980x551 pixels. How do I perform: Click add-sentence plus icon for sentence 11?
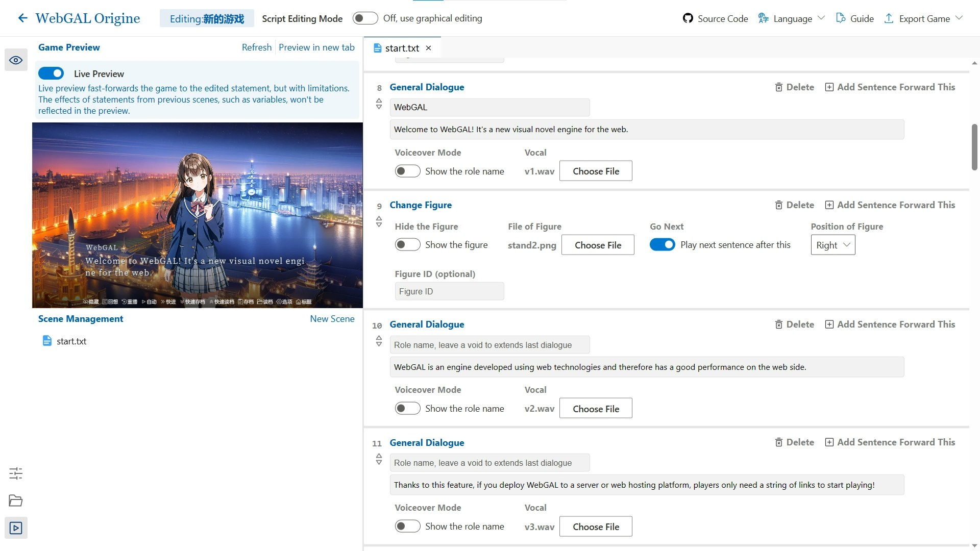click(829, 442)
